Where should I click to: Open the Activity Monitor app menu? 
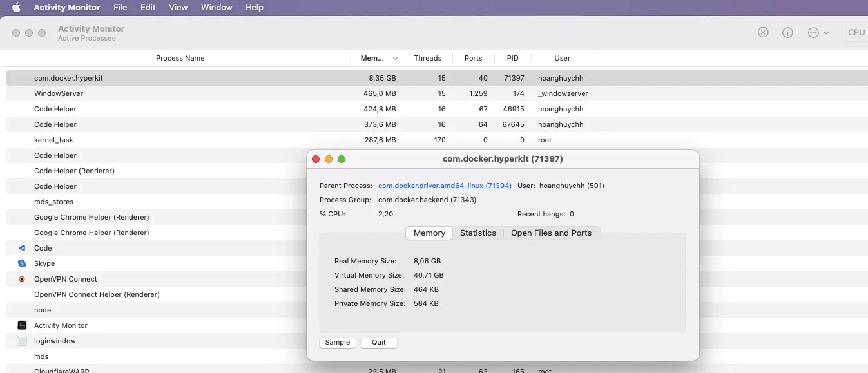coord(67,8)
